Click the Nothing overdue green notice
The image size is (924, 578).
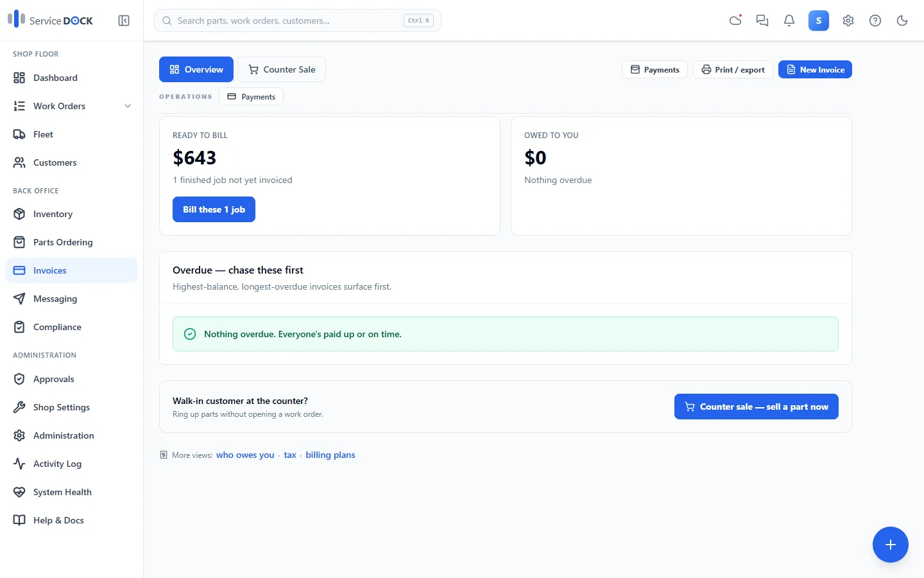[x=506, y=334]
